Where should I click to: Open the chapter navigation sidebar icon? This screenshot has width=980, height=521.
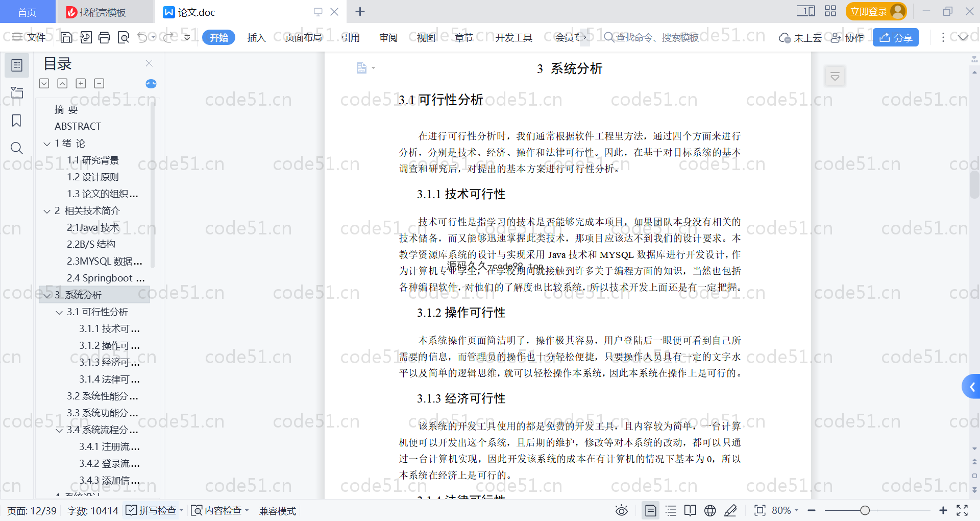pyautogui.click(x=17, y=92)
